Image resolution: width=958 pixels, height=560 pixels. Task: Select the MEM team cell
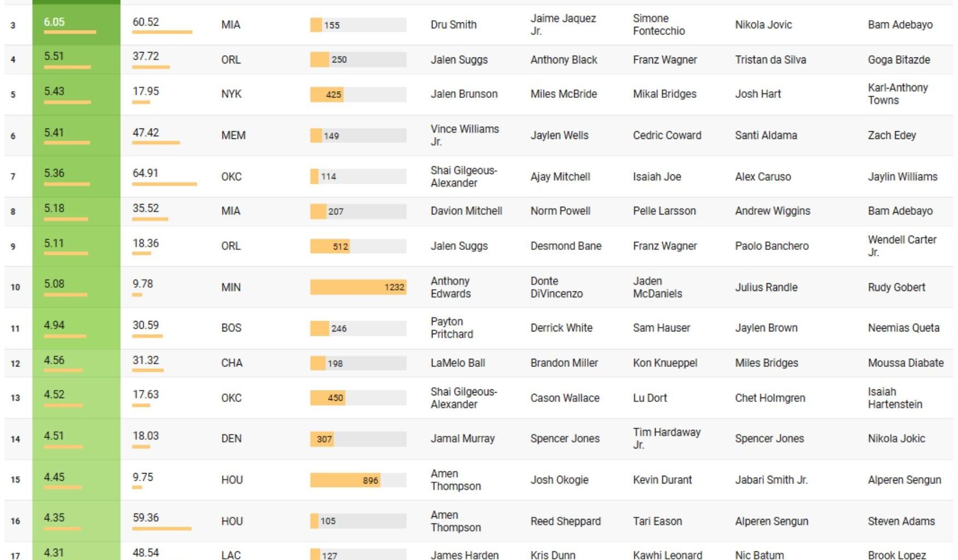pos(233,136)
